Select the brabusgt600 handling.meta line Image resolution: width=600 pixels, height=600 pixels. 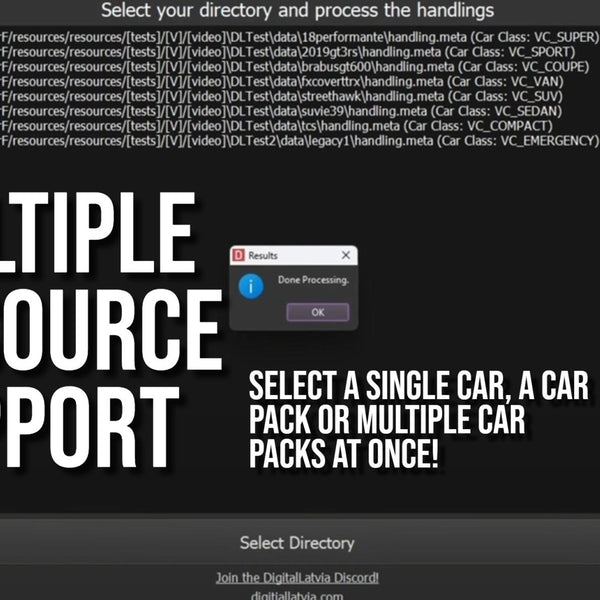pyautogui.click(x=295, y=67)
